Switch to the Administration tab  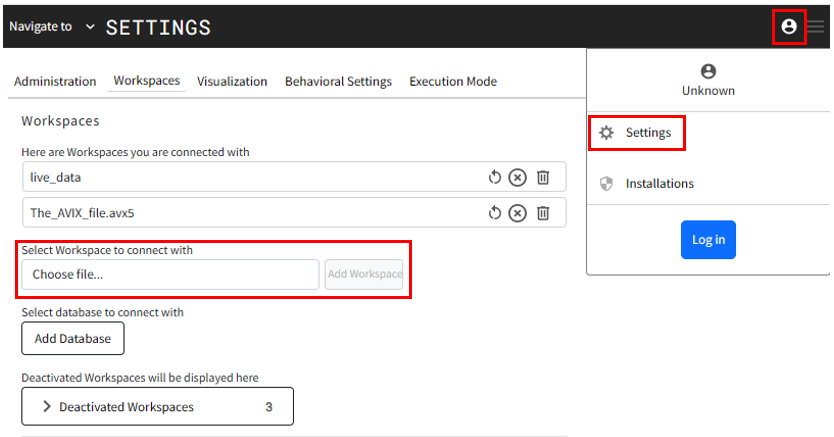point(55,81)
